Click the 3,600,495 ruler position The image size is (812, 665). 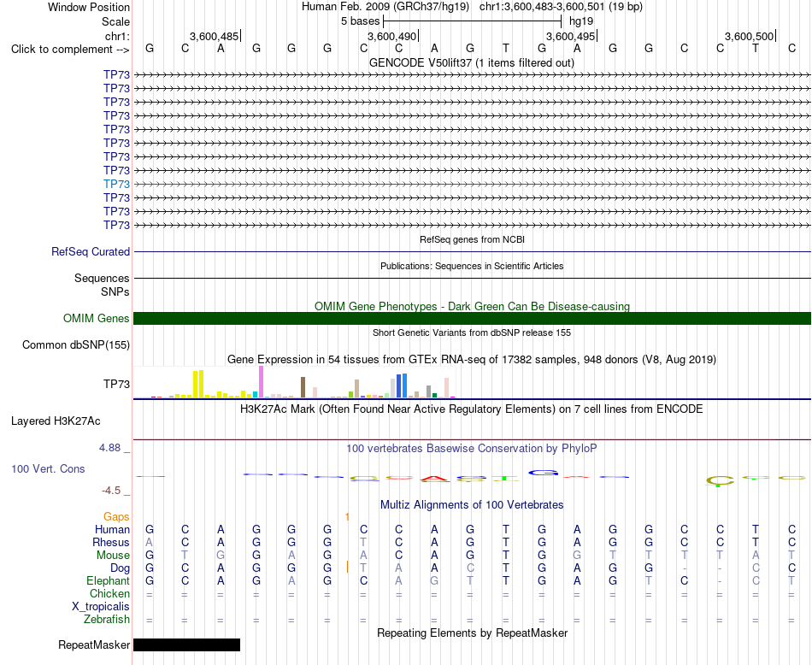(570, 36)
